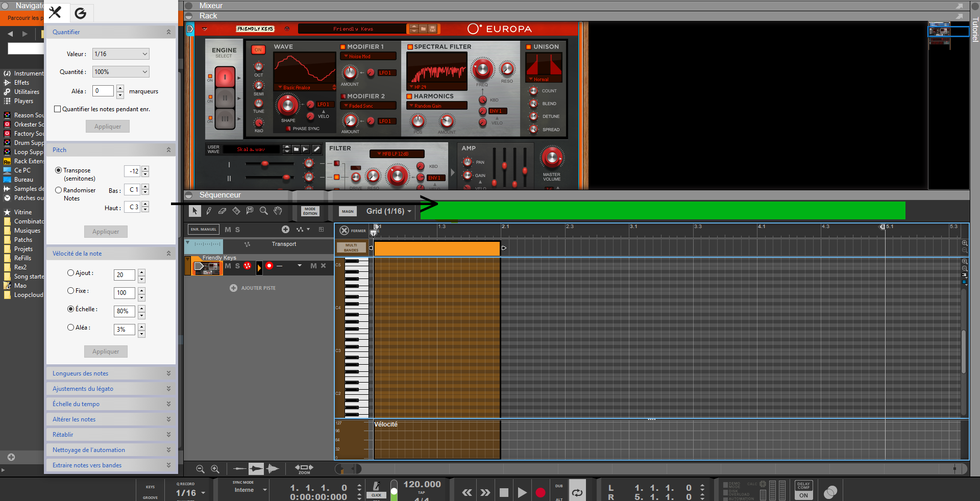Start playback with the Play button
This screenshot has width=980, height=501.
coord(522,492)
